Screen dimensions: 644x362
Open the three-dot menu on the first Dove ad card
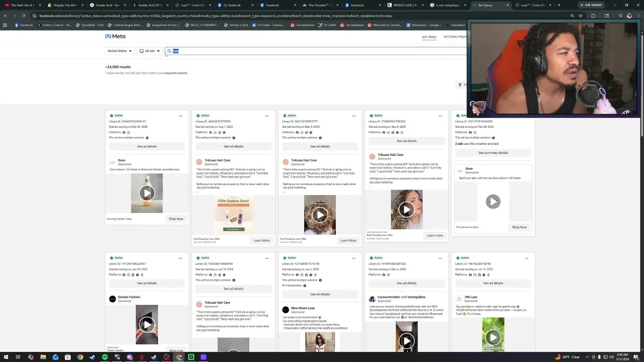[180, 116]
